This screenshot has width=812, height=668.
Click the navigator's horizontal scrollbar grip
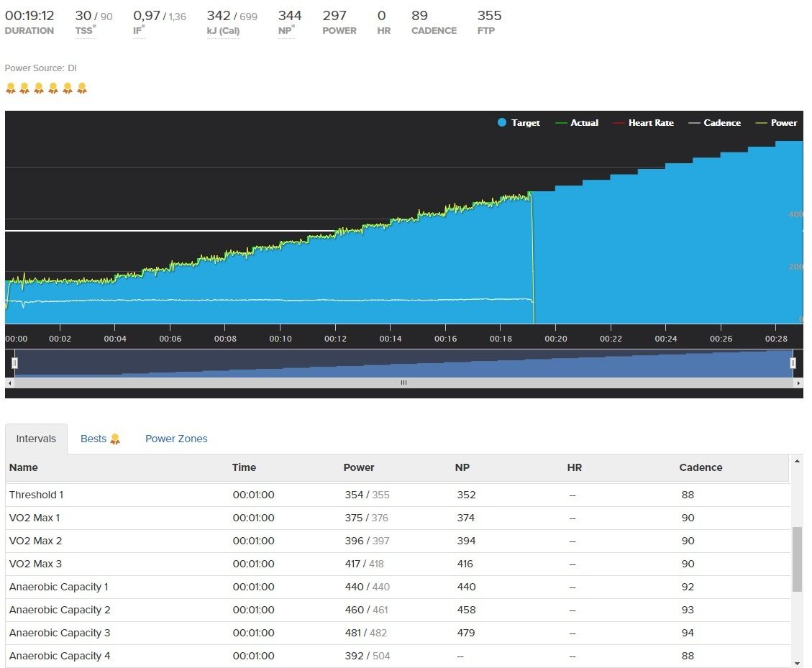click(x=403, y=383)
